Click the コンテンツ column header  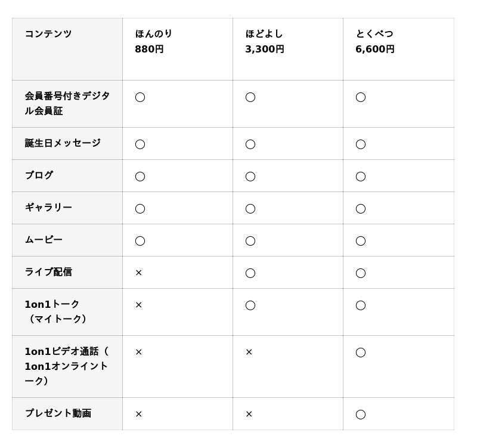click(x=48, y=34)
